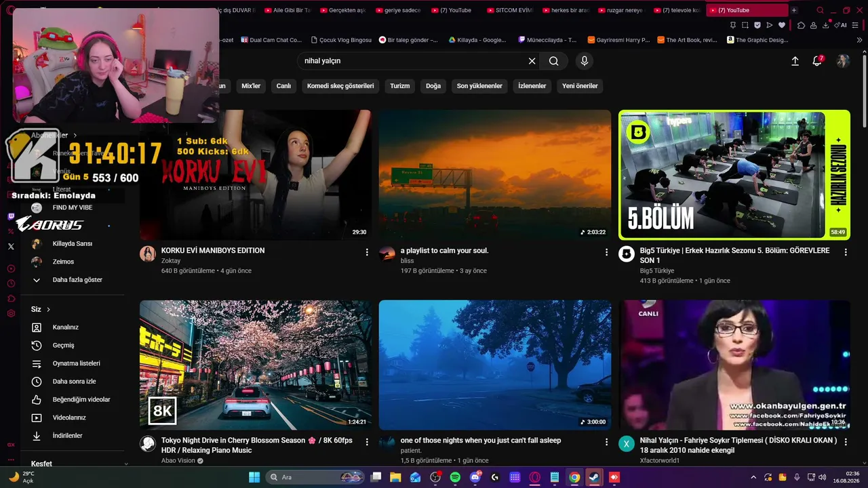This screenshot has width=868, height=488.
Task: Open a new browser tab
Action: click(794, 10)
